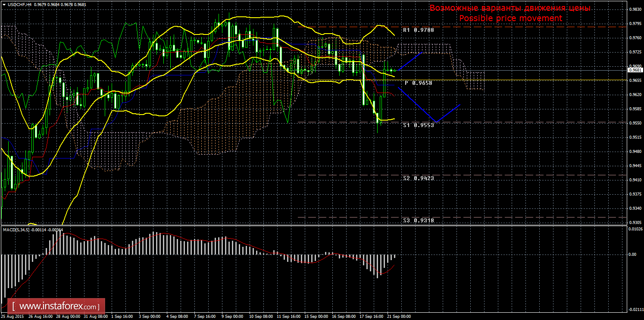
Task: Click the 0.00 zero level on MACD scale
Action: point(632,254)
